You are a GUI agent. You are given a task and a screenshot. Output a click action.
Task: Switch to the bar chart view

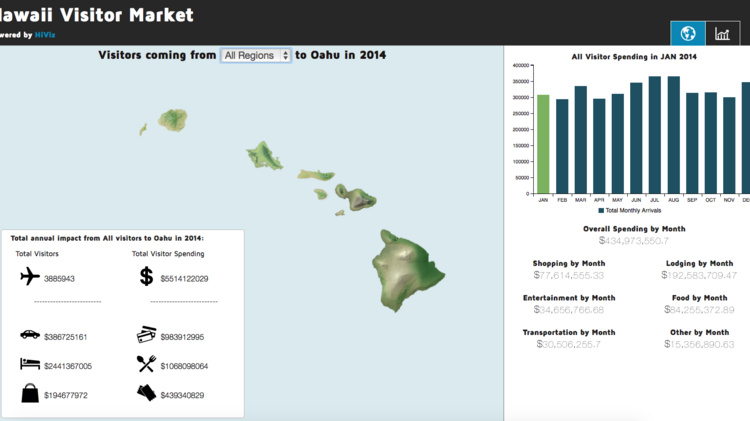pos(722,34)
